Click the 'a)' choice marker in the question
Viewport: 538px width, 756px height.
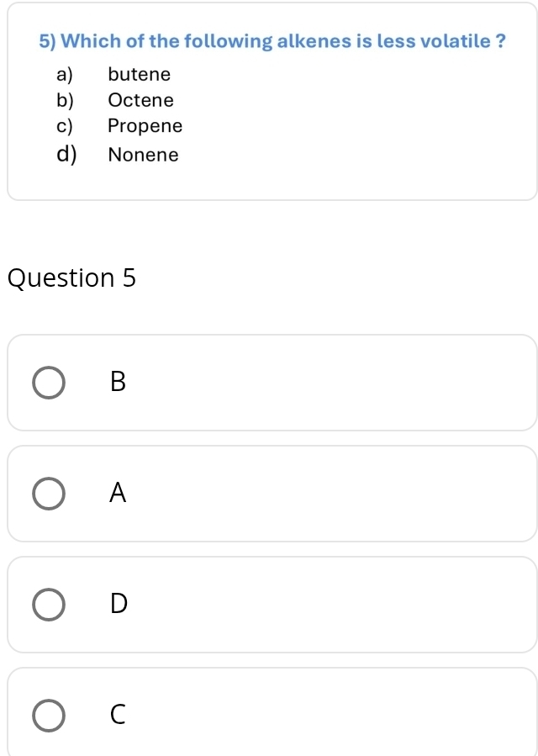pos(65,75)
